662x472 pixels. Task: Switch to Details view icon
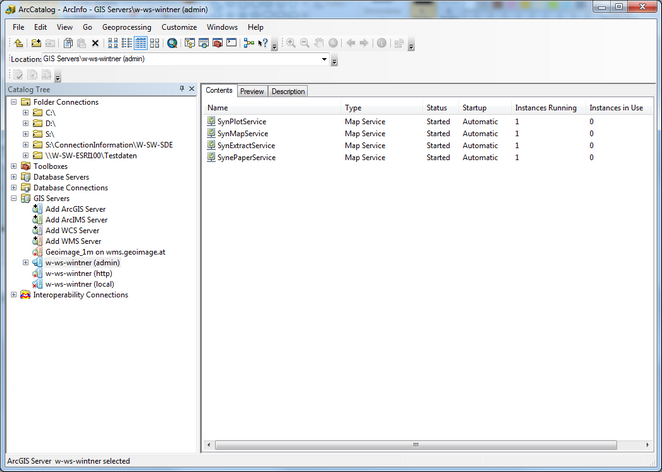point(141,43)
